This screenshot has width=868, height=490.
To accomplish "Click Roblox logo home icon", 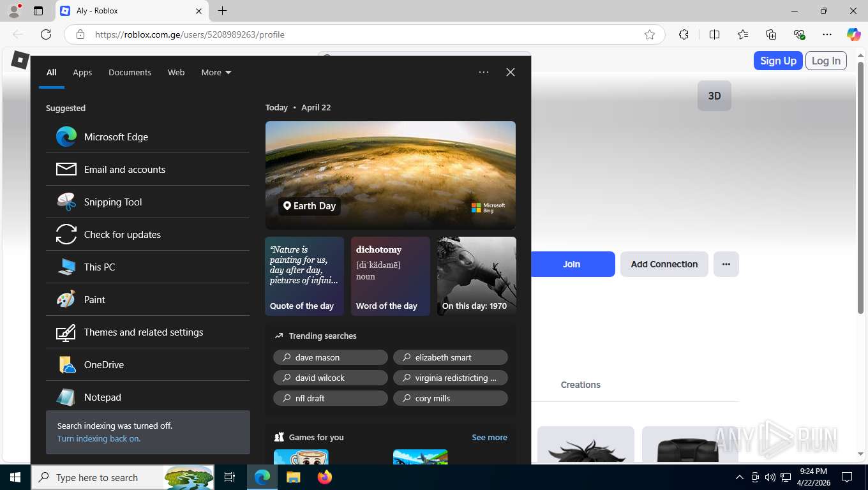I will coord(20,60).
